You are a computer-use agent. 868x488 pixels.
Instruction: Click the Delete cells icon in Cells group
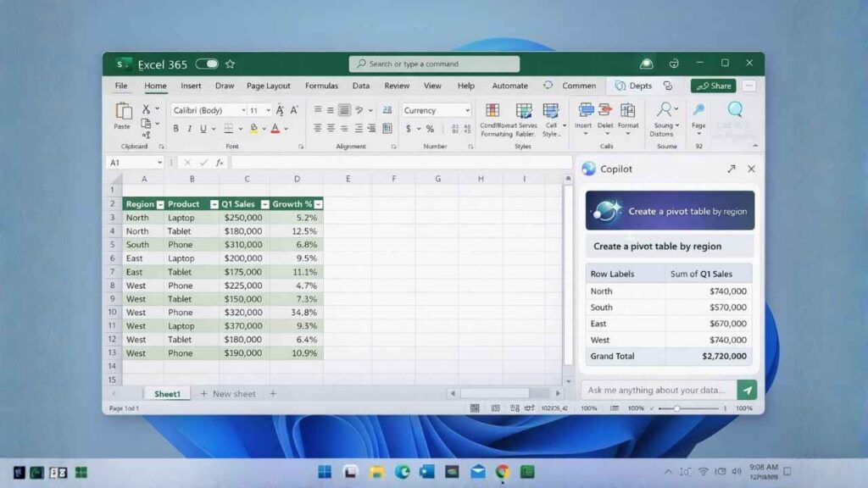[x=605, y=112]
